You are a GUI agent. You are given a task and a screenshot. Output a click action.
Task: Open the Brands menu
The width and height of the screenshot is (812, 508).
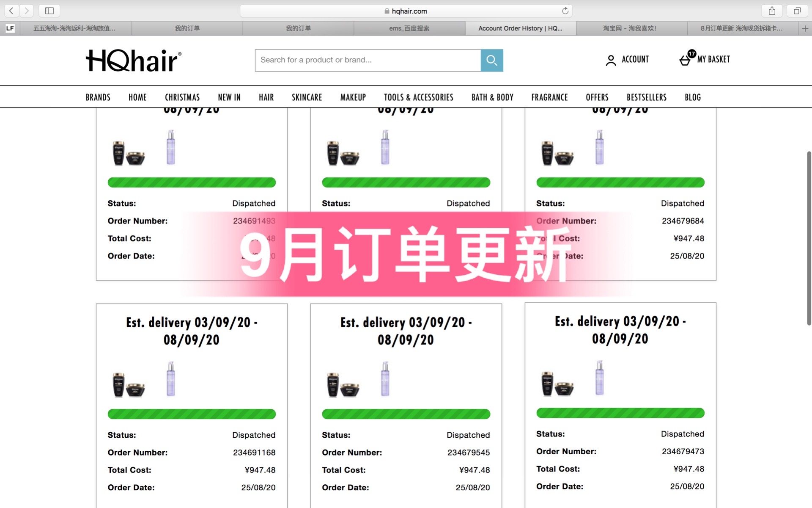click(98, 97)
